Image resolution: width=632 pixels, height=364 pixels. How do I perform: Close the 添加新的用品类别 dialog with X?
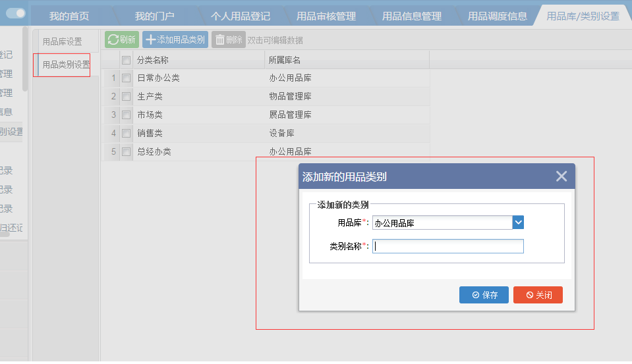(x=561, y=176)
